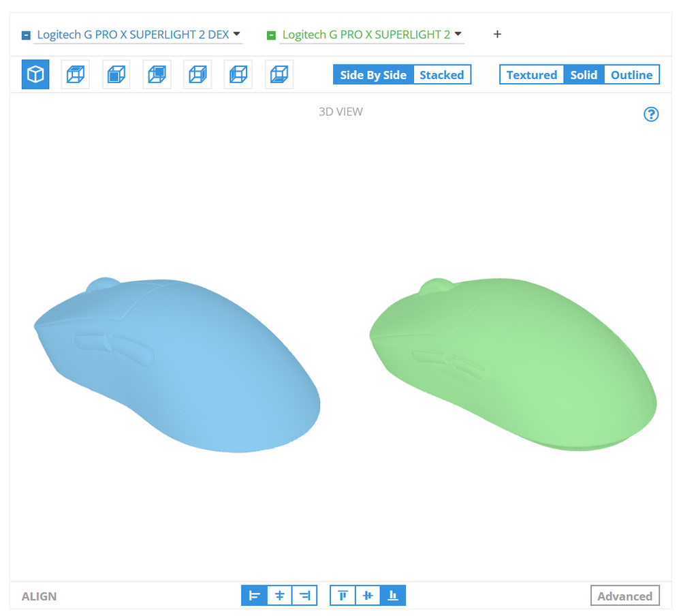This screenshot has width=681, height=616.
Task: Switch to the top-face cube view
Action: [75, 74]
